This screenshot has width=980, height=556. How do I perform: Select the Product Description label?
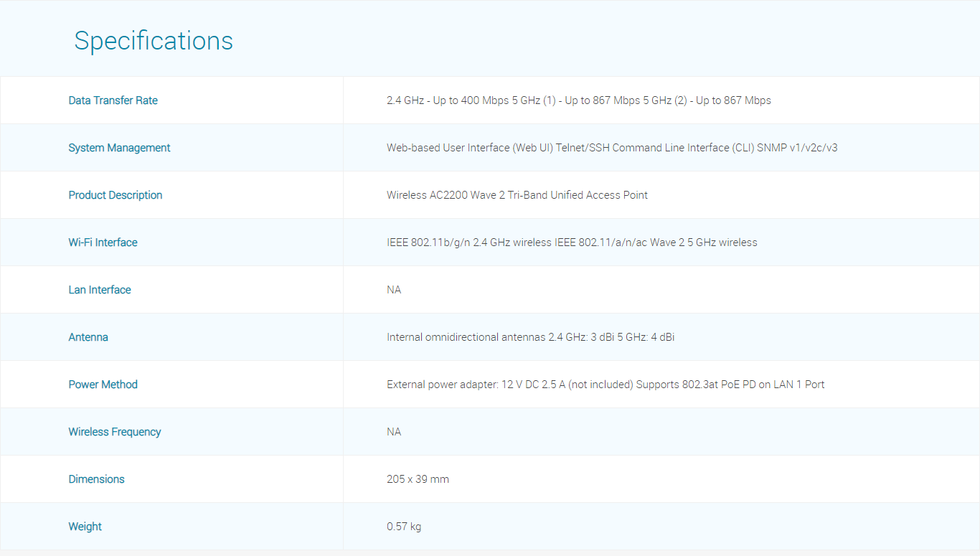[x=116, y=195]
